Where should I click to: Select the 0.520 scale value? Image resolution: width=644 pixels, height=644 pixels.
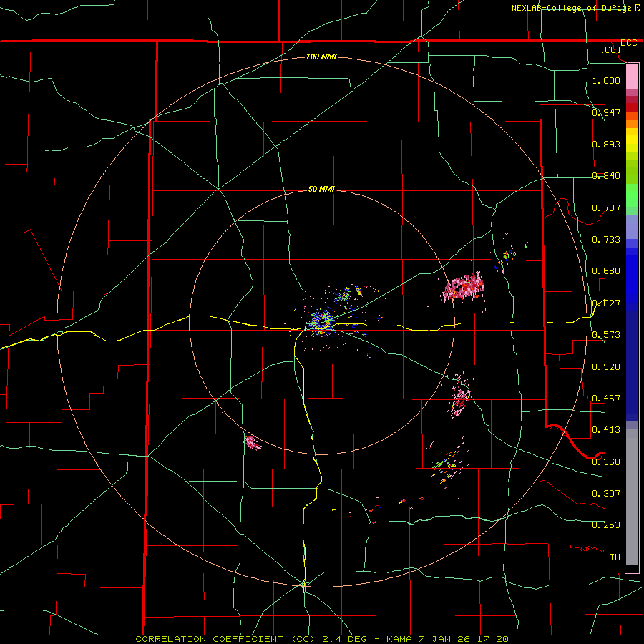point(606,367)
